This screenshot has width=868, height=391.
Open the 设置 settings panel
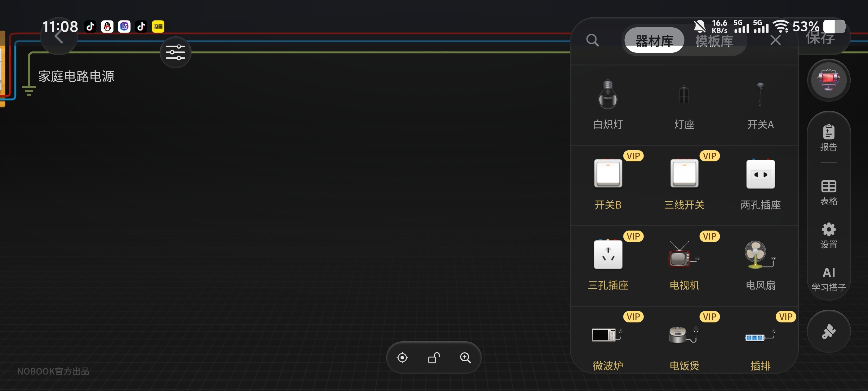(829, 236)
